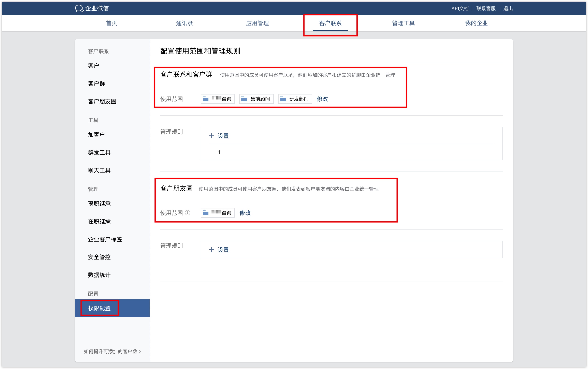Click rule entry "1" in 管理规则

[x=219, y=152]
